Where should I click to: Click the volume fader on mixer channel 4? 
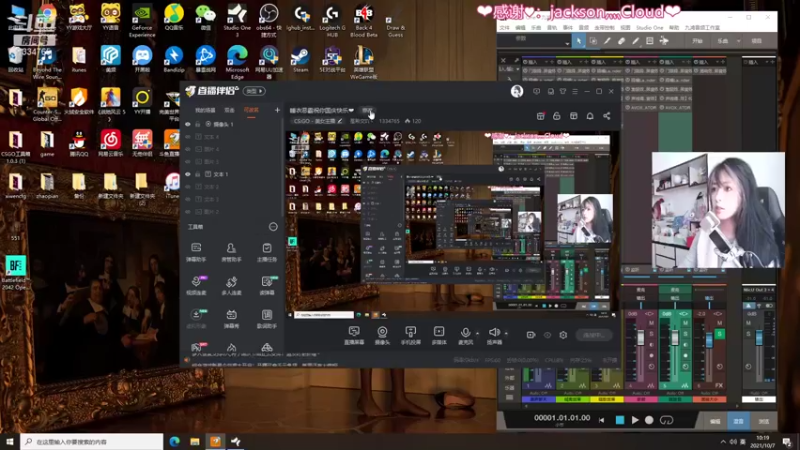(x=641, y=338)
